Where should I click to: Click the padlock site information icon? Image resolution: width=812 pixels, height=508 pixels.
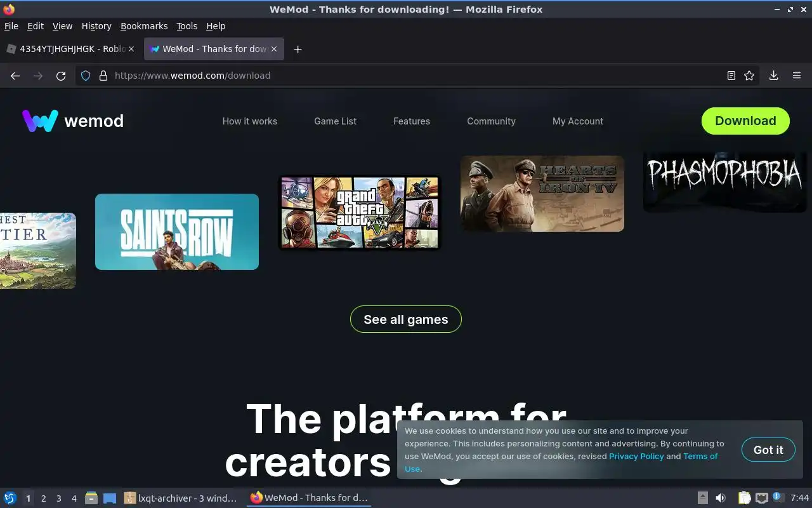tap(103, 76)
